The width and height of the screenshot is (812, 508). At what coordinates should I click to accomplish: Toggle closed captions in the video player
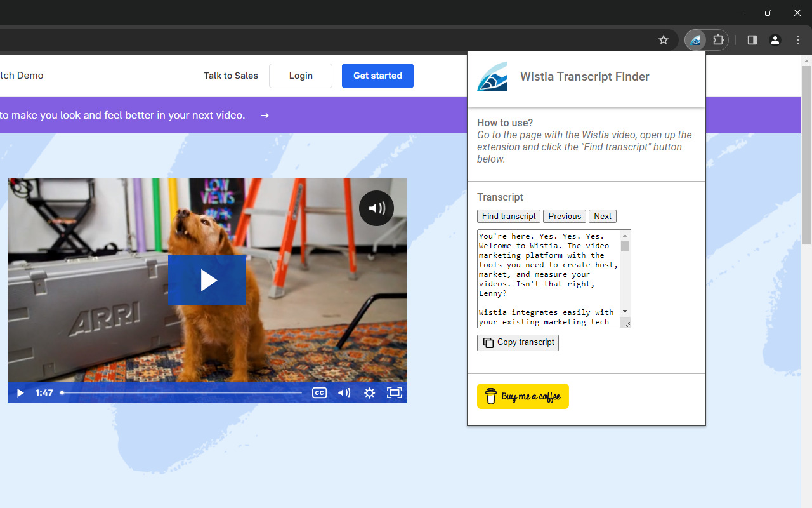coord(320,392)
